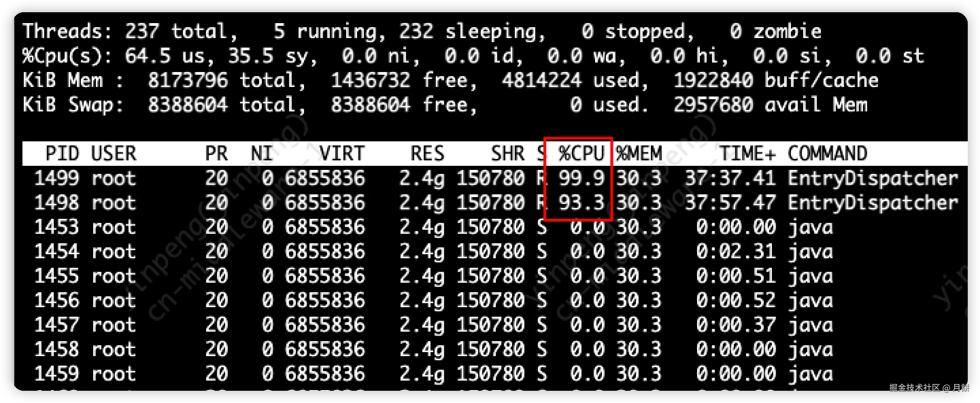Click the %CPU column header
The height and width of the screenshot is (403, 980).
(x=581, y=154)
